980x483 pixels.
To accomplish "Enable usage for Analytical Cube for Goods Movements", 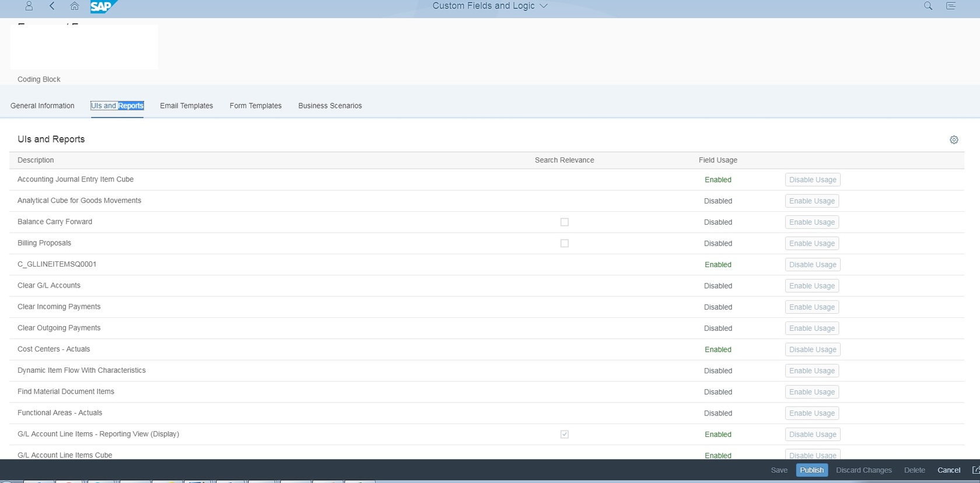I will [x=812, y=201].
